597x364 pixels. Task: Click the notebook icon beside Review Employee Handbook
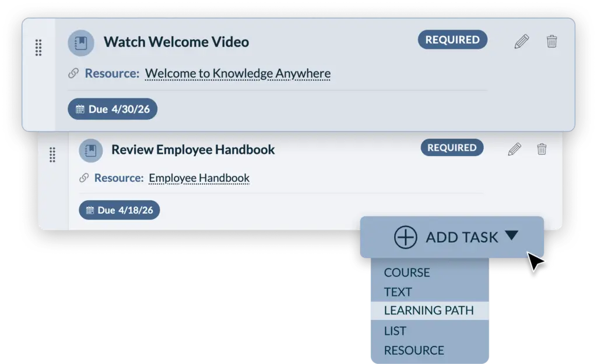[x=91, y=150]
